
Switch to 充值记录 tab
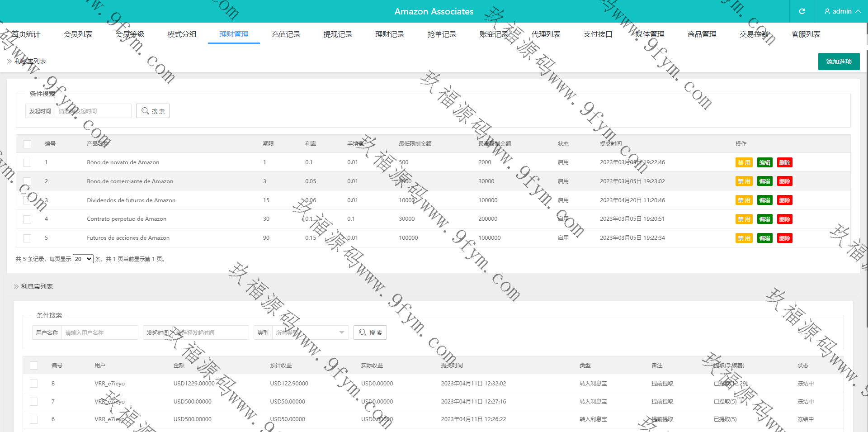coord(286,34)
